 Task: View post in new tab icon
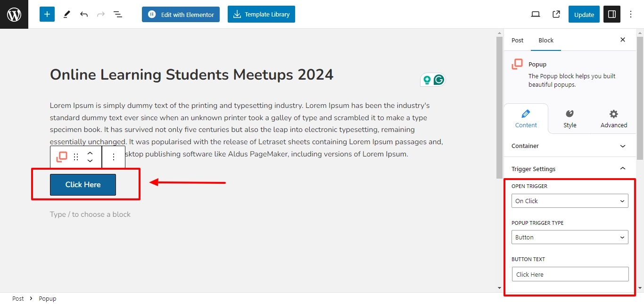point(556,15)
